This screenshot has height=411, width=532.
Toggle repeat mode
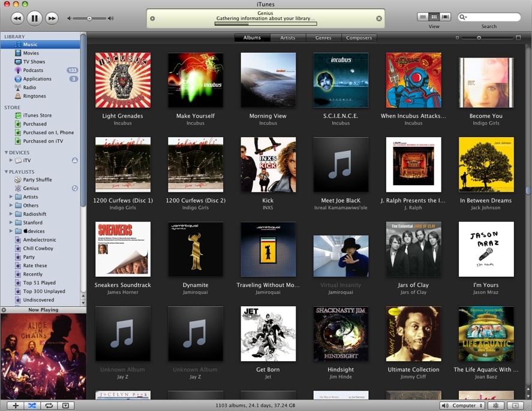(49, 406)
